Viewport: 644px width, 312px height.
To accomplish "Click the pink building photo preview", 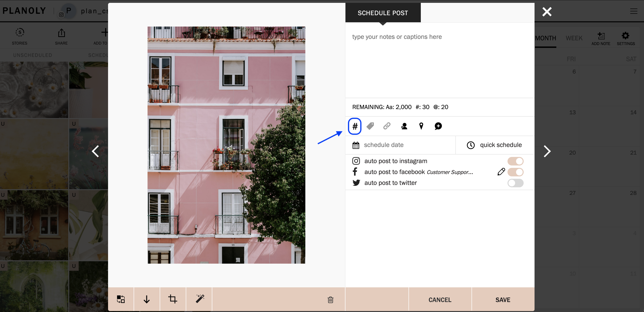I will click(x=226, y=145).
